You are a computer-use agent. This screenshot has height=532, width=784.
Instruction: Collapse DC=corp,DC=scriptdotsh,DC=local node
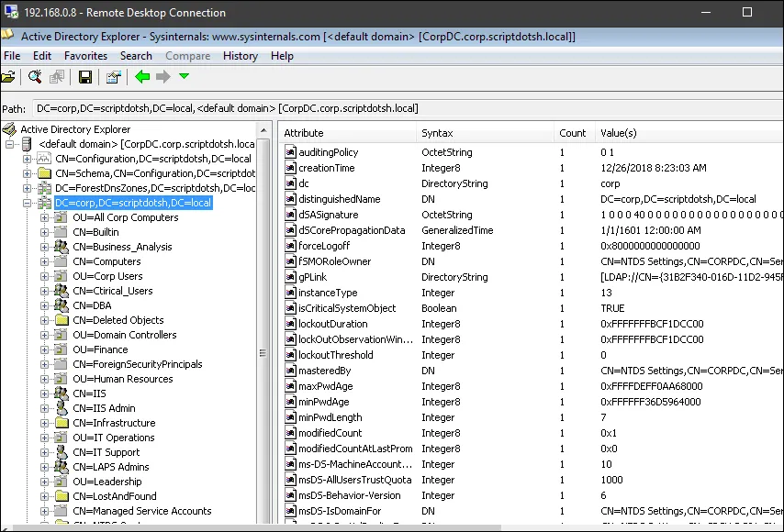click(x=27, y=203)
